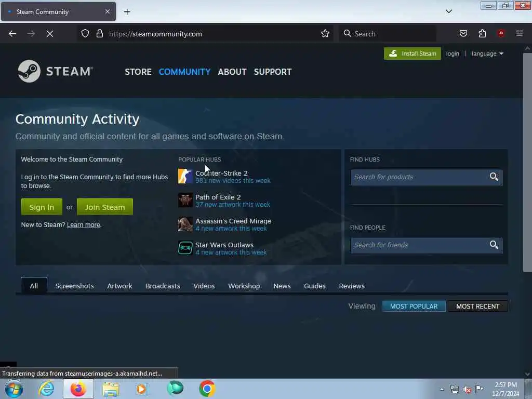This screenshot has width=532, height=399.
Task: Go back using the browser back arrow
Action: 12,34
